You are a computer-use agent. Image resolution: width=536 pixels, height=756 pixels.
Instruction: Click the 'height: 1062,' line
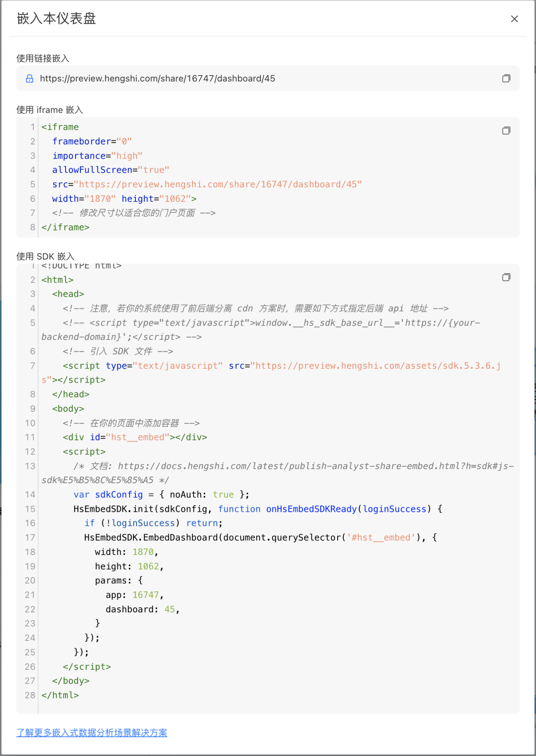tap(130, 567)
